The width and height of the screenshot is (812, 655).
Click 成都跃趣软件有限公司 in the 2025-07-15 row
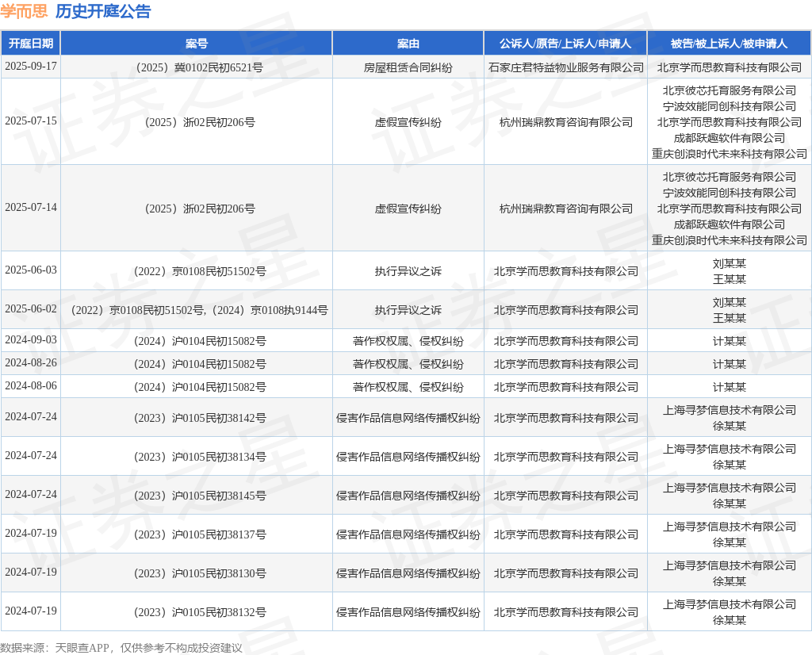coord(730,138)
